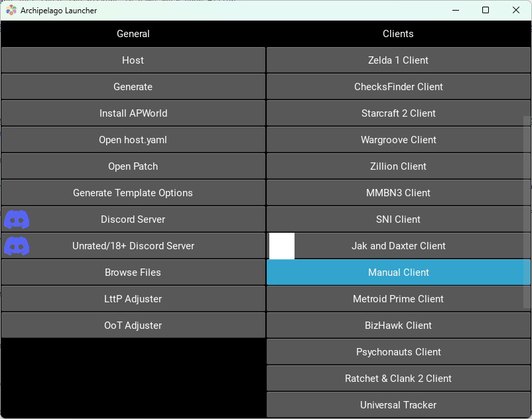Open the Ratchet & Clank 2 Client

[x=398, y=378]
